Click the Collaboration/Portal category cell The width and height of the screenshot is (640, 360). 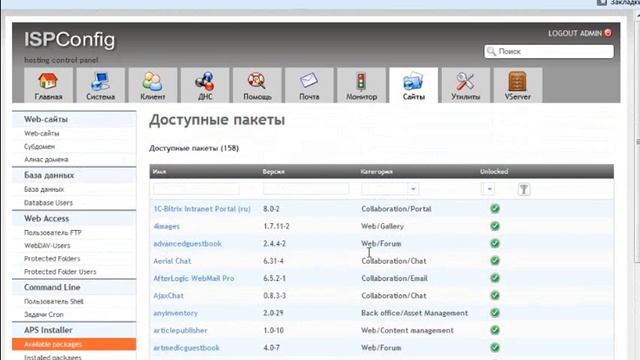pos(396,209)
